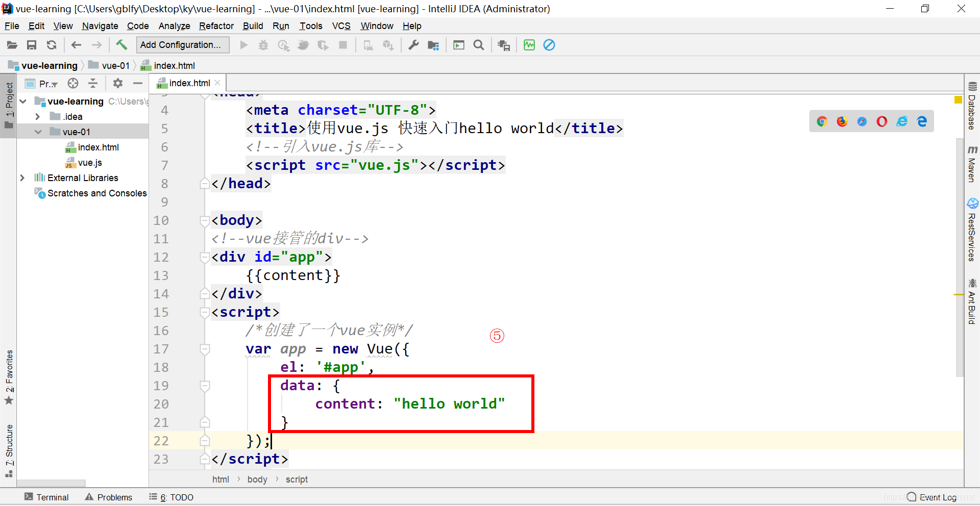Expand the .idea folder
980x506 pixels.
[37, 117]
